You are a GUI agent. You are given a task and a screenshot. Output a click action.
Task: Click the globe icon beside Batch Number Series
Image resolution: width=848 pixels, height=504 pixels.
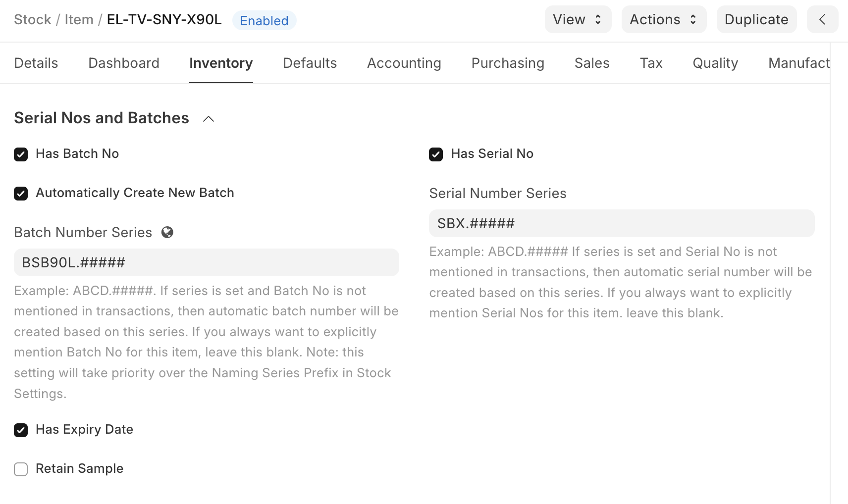(x=167, y=232)
